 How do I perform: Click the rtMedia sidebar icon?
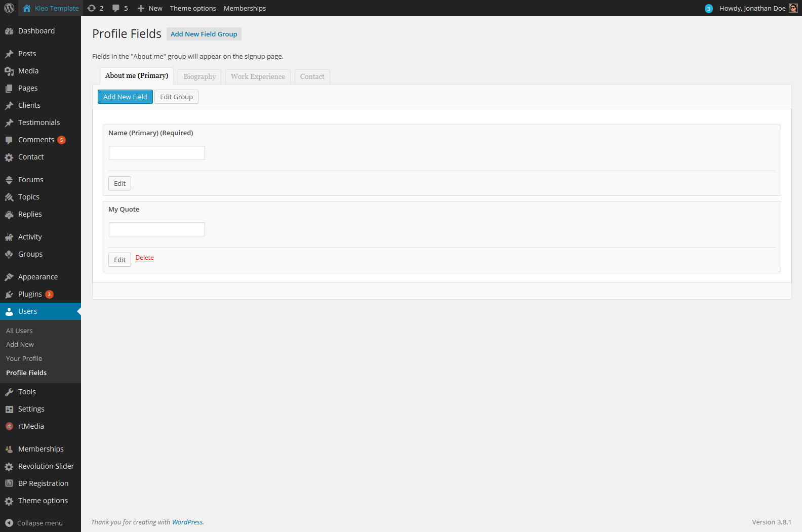point(9,427)
